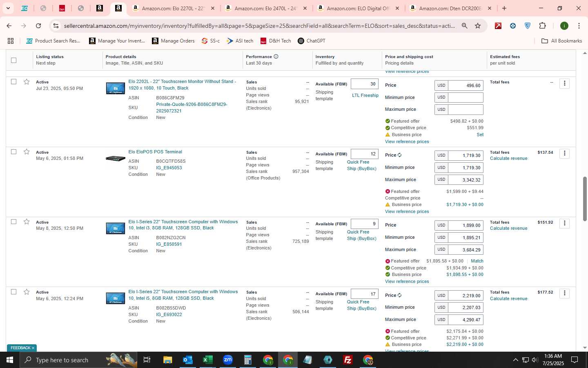
Task: Open the ASI tech bookmark
Action: (240, 41)
